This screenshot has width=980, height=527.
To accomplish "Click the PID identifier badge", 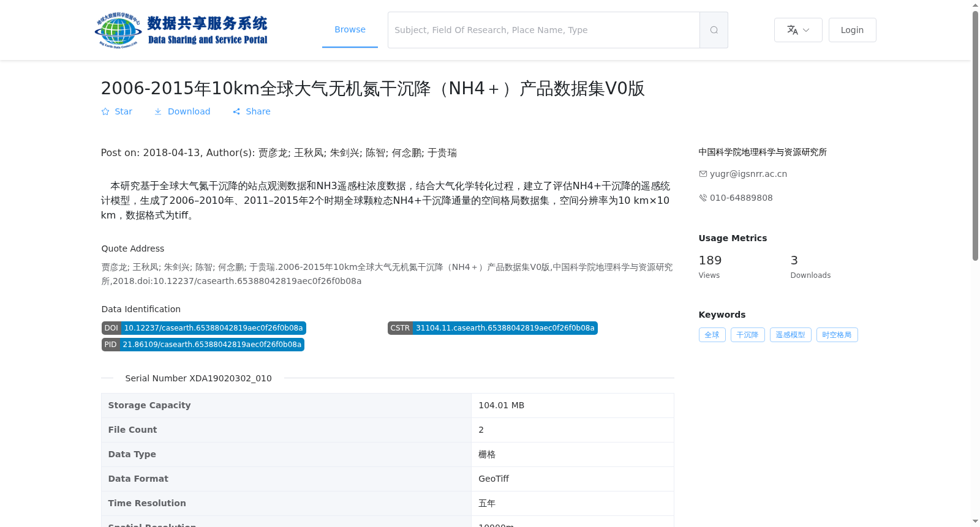I will [x=203, y=345].
